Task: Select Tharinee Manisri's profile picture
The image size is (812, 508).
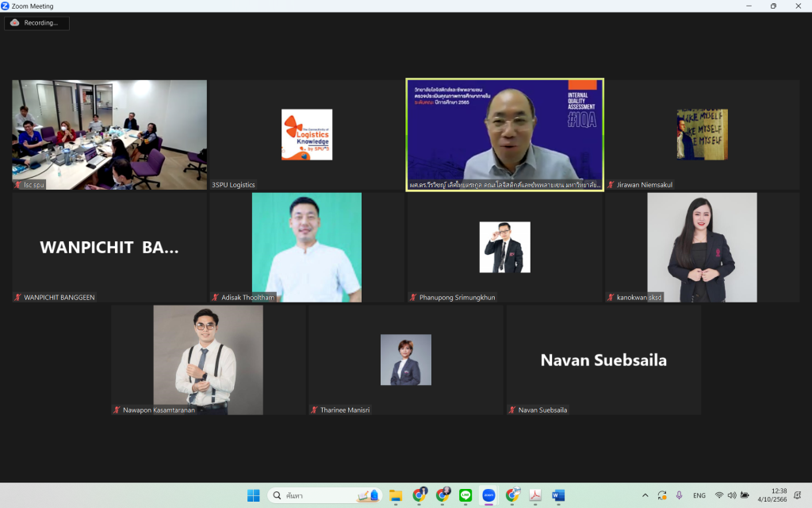Action: pos(406,360)
